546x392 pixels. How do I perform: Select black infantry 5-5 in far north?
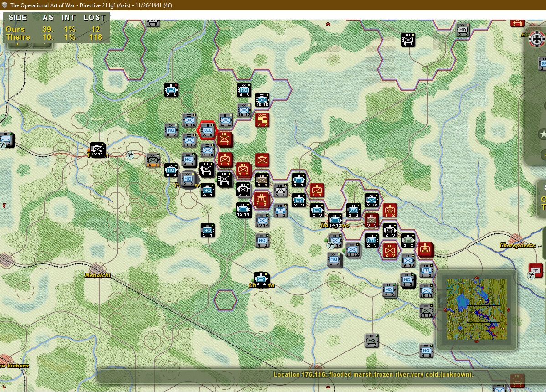tap(407, 40)
